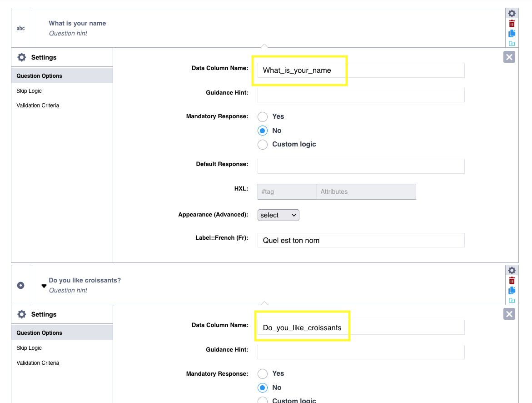Click the abc text type icon
Screen dimensions: 532x403
coord(21,28)
